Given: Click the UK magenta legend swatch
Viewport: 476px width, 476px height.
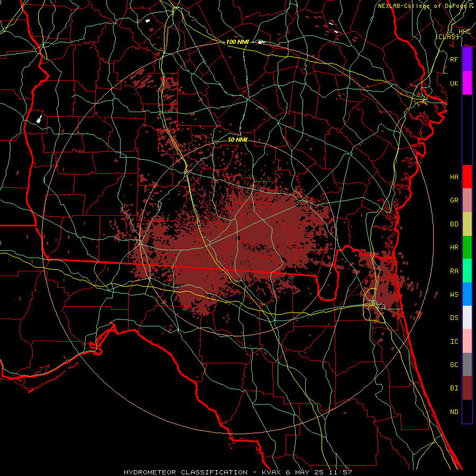Looking at the screenshot, I should click(467, 83).
